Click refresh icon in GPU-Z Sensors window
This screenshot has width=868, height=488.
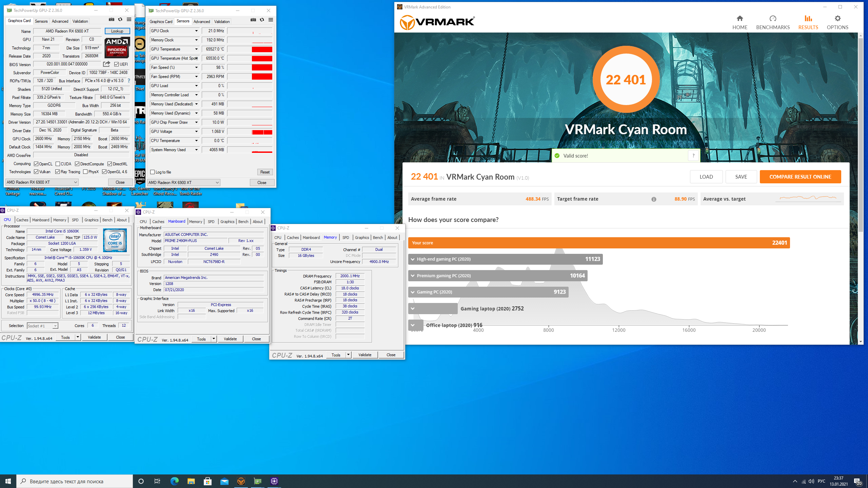coord(262,20)
